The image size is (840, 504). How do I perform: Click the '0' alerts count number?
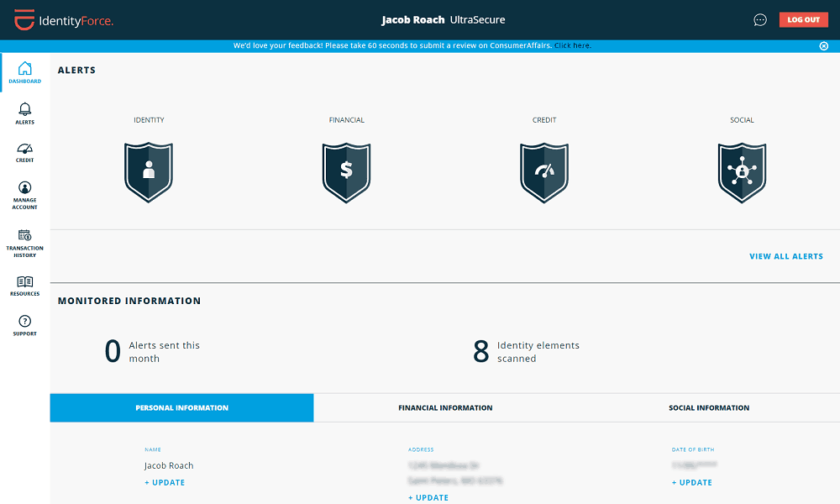click(113, 351)
